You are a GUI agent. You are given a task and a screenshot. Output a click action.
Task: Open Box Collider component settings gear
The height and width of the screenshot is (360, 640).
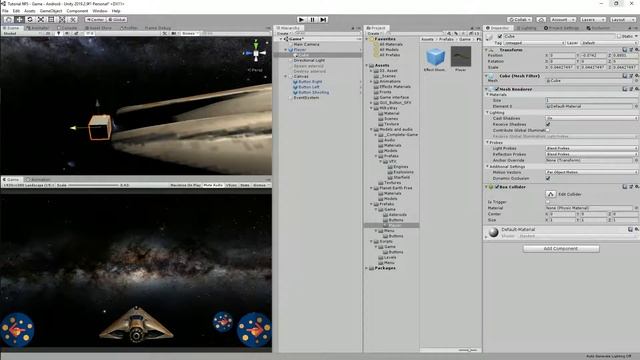click(636, 187)
